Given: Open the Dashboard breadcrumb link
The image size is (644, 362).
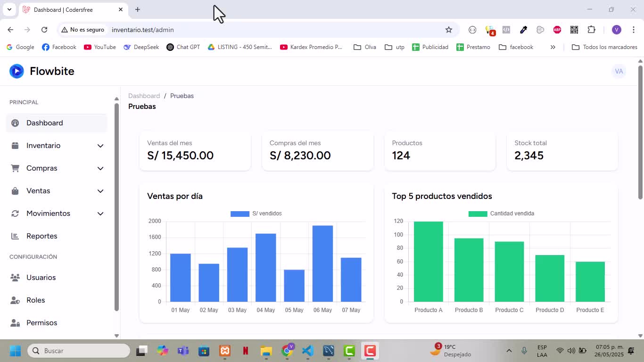Looking at the screenshot, I should click(144, 96).
